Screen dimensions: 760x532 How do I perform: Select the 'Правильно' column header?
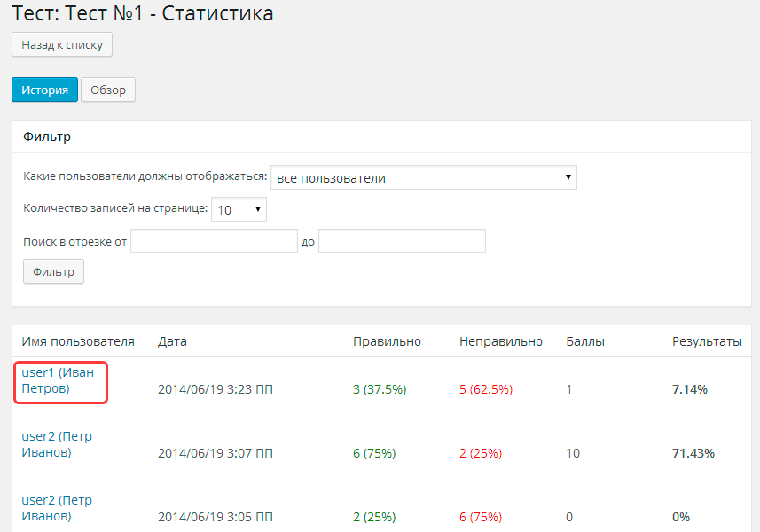click(x=387, y=341)
